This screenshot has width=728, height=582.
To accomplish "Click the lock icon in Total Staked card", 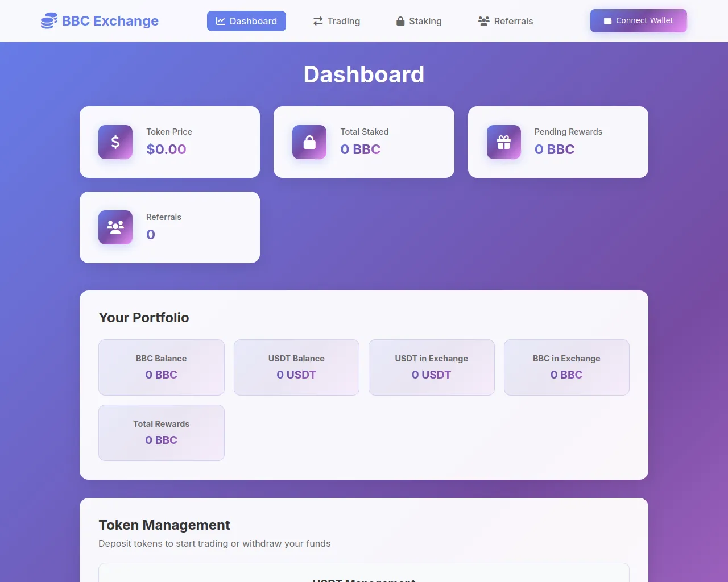I will click(x=309, y=142).
